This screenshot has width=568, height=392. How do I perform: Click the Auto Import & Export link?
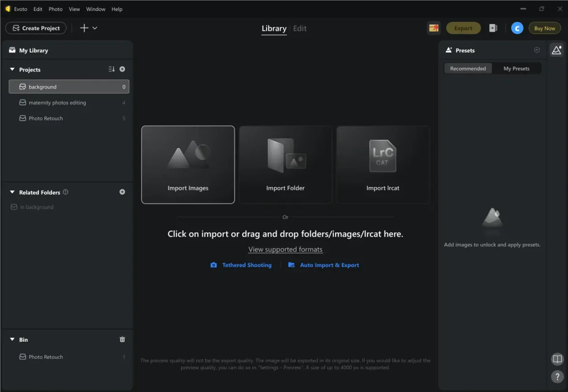pyautogui.click(x=329, y=265)
